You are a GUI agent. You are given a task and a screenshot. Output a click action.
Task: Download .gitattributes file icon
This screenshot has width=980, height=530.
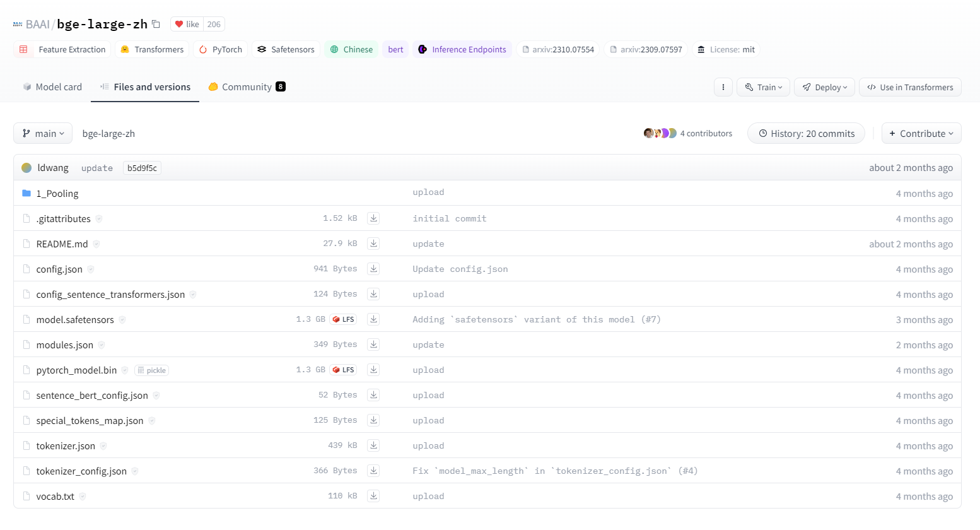373,218
